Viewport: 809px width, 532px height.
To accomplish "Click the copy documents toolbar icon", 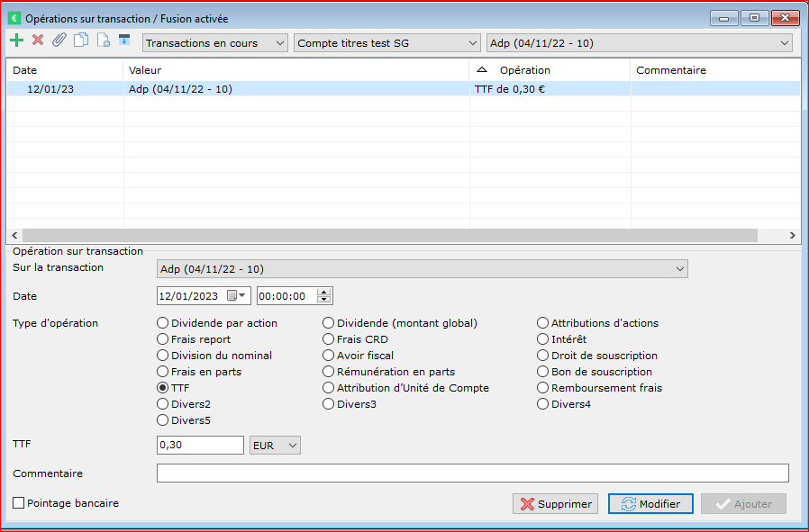I will (81, 40).
